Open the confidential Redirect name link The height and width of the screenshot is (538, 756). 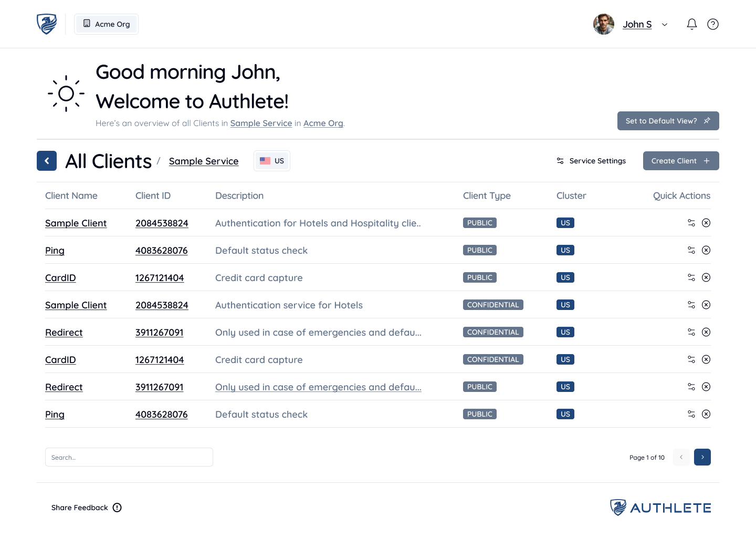64,333
